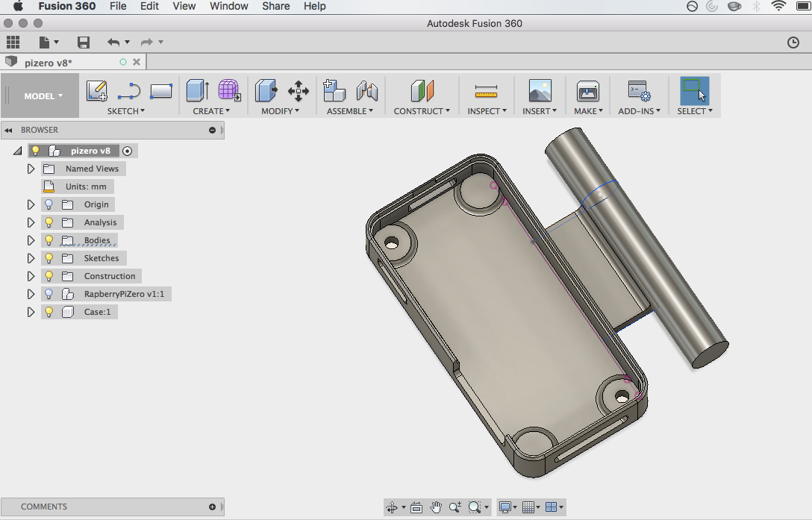Click the Measure ruler icon

pos(486,92)
